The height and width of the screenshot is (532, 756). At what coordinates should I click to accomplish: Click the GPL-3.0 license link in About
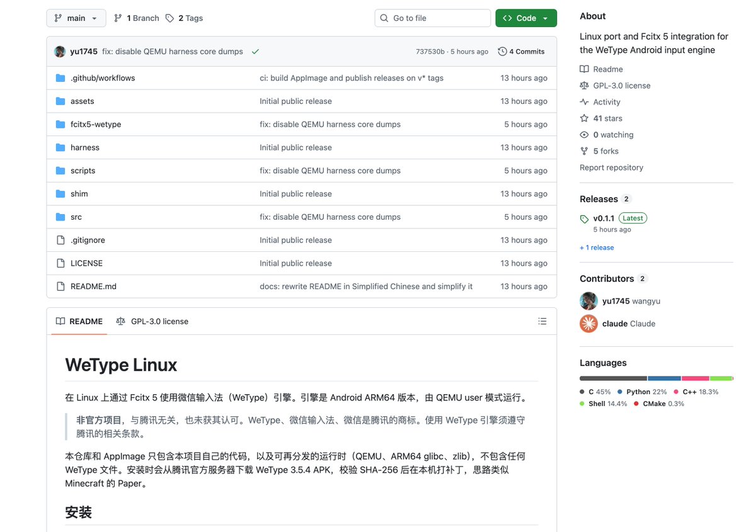click(x=622, y=86)
